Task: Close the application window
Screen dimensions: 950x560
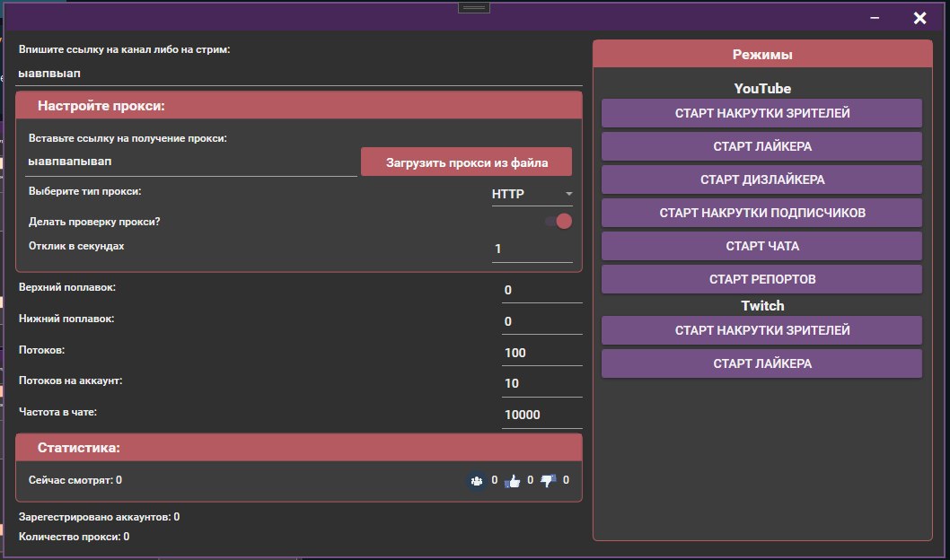Action: [x=919, y=18]
